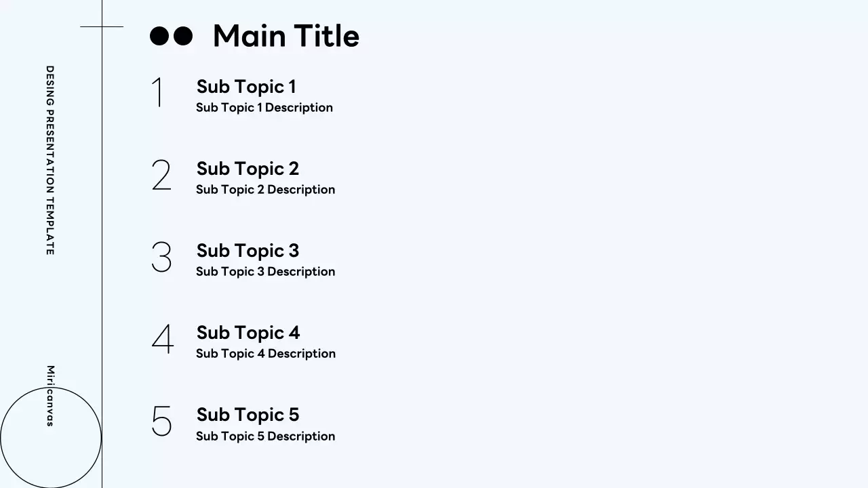Click the left black dot beside Main Title
Screen dimensions: 868x488
159,36
